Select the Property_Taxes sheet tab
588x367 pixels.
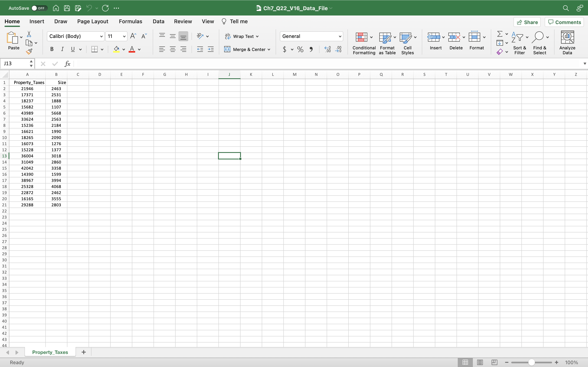point(50,352)
